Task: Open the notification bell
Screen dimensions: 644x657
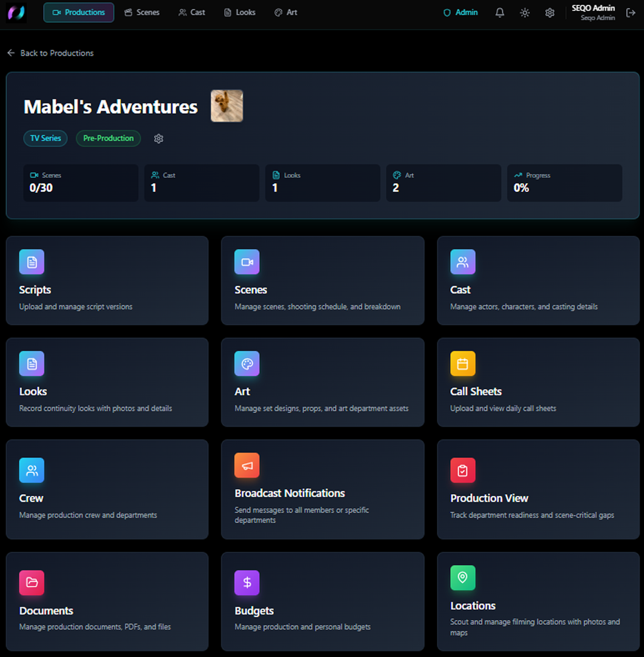Action: pyautogui.click(x=499, y=12)
